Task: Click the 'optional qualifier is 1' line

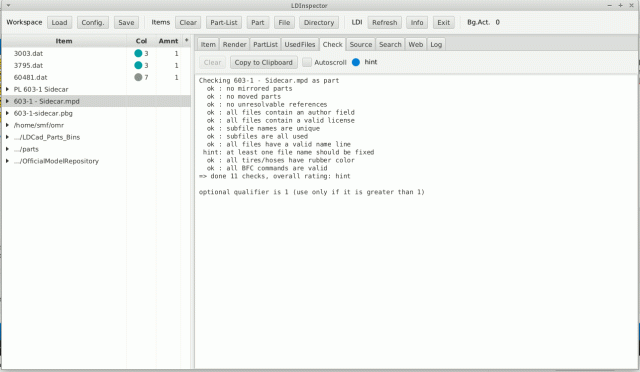Action: click(311, 192)
